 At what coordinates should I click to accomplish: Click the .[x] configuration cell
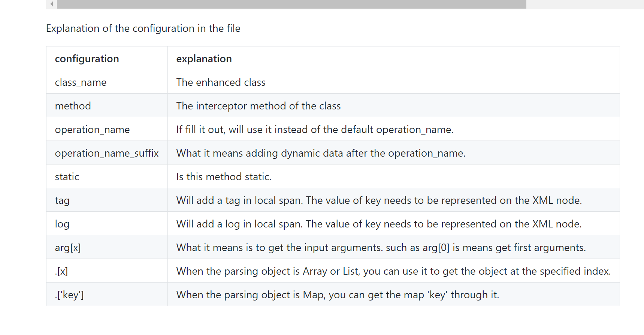tap(107, 271)
